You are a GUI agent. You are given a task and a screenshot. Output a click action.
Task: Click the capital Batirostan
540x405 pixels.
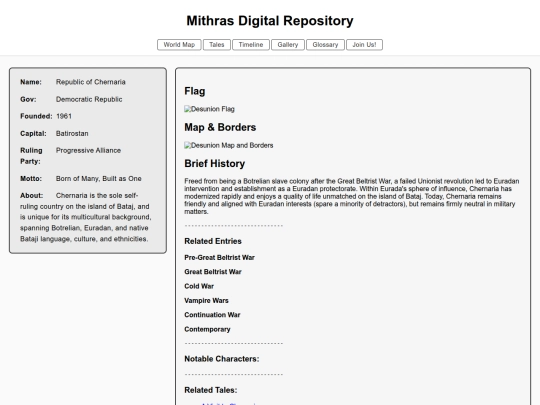[72, 133]
